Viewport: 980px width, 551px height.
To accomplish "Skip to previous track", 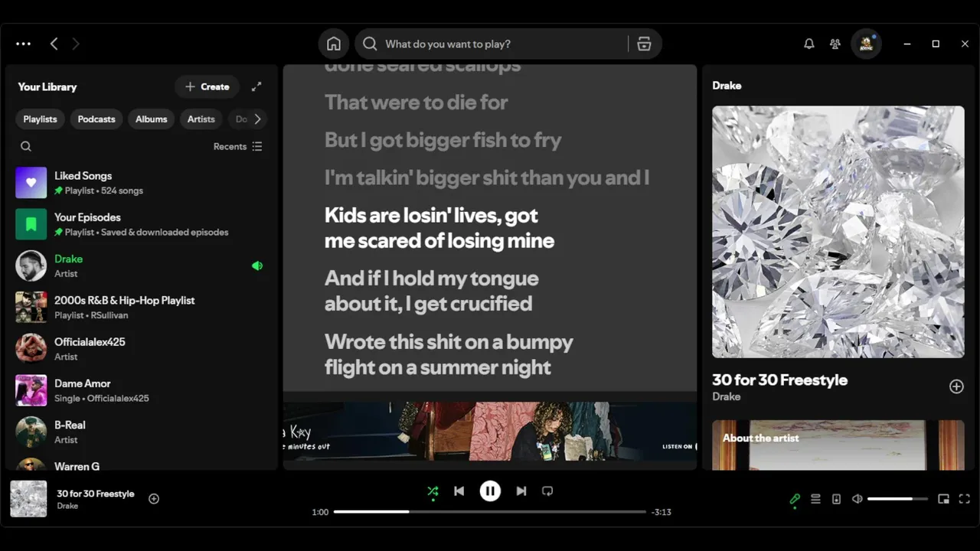I will tap(459, 491).
